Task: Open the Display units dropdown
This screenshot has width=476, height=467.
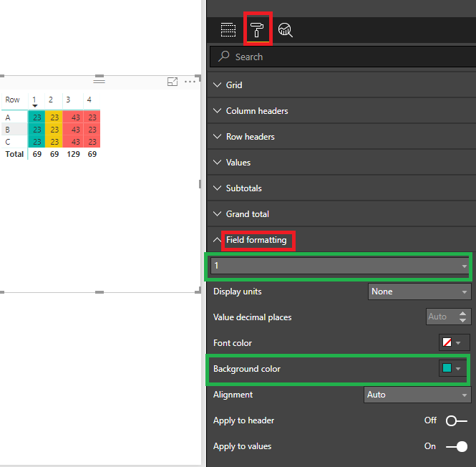Action: click(419, 292)
